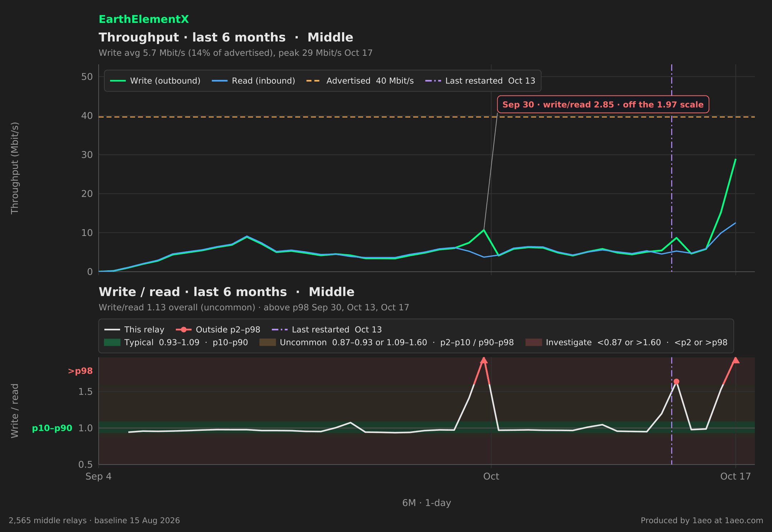This screenshot has height=532, width=772.
Task: Click the Sep 4 x-axis label
Action: [x=99, y=477]
